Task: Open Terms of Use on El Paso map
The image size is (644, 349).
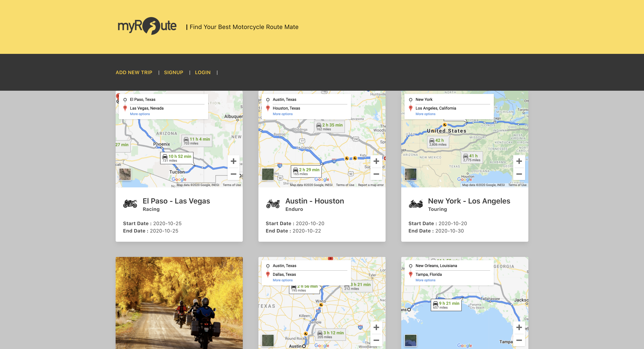Action: tap(232, 185)
